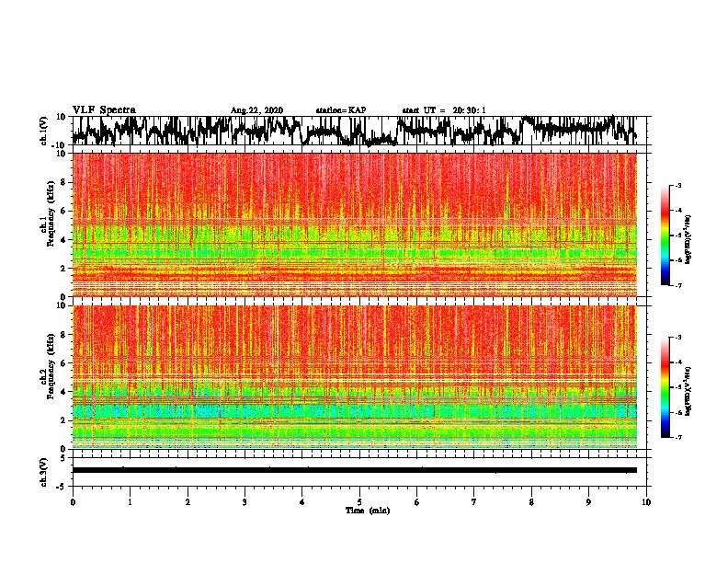Click the ch.2 color scale log(PSD) unit label
The width and height of the screenshot is (728, 563).
688,391
